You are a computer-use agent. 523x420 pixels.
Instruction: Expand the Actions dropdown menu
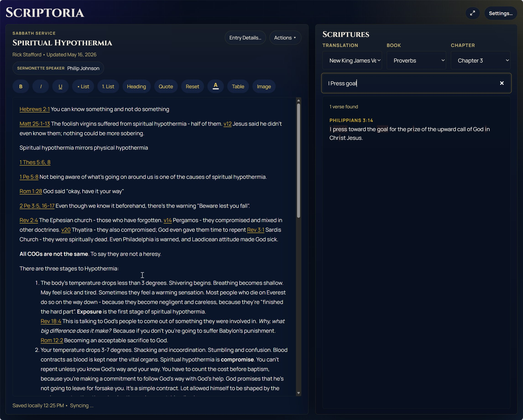[285, 38]
